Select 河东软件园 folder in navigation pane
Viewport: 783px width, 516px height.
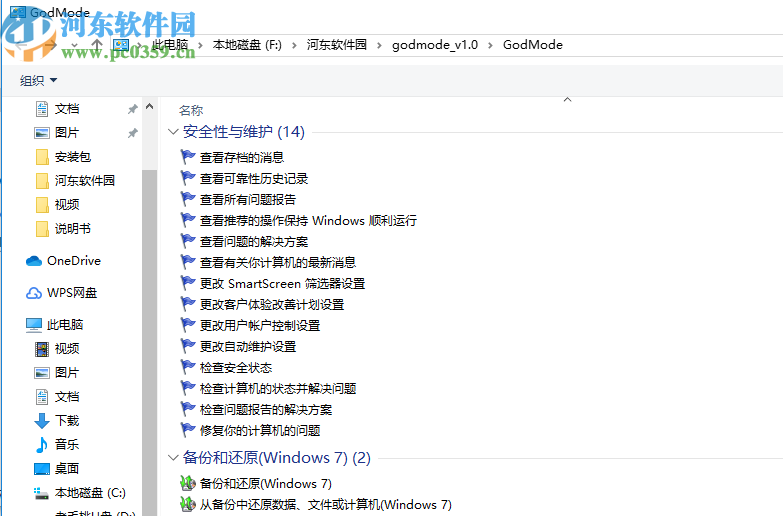point(85,180)
